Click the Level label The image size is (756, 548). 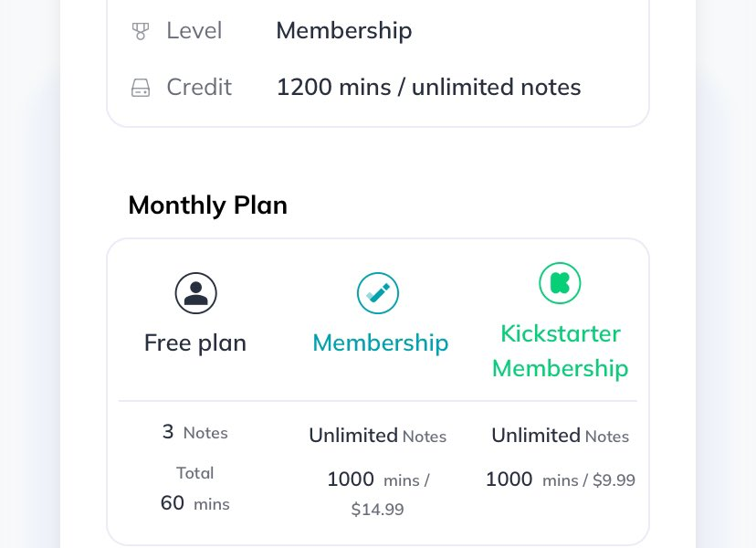coord(194,31)
